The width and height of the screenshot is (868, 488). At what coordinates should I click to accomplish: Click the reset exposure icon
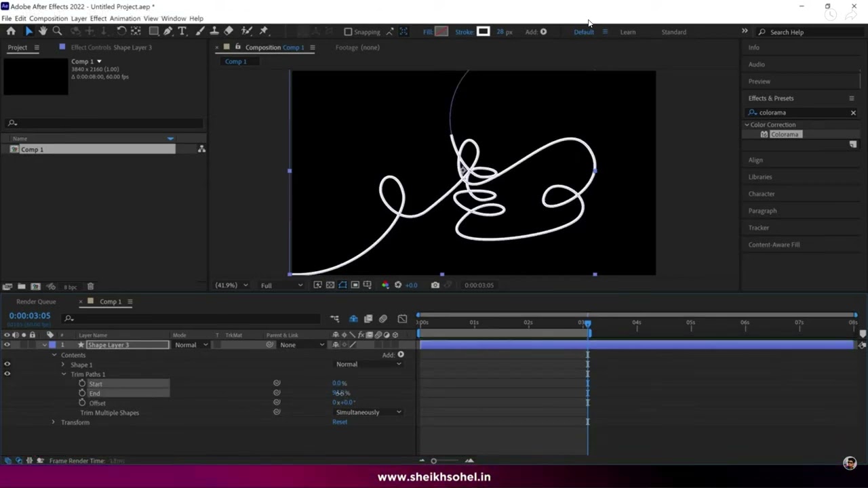coord(398,285)
